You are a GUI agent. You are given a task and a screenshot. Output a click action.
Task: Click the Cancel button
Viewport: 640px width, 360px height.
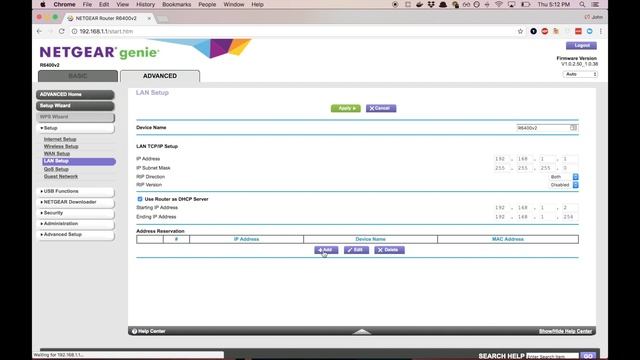[381, 108]
